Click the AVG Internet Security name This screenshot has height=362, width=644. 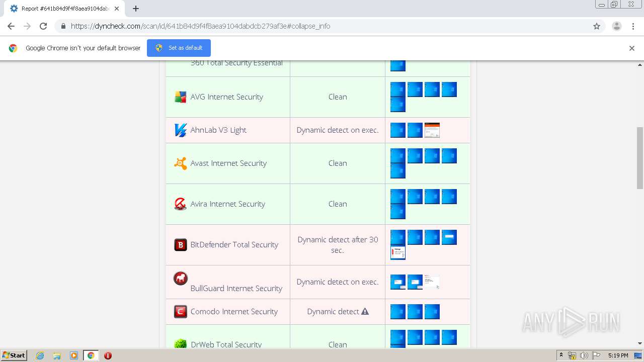(x=227, y=97)
